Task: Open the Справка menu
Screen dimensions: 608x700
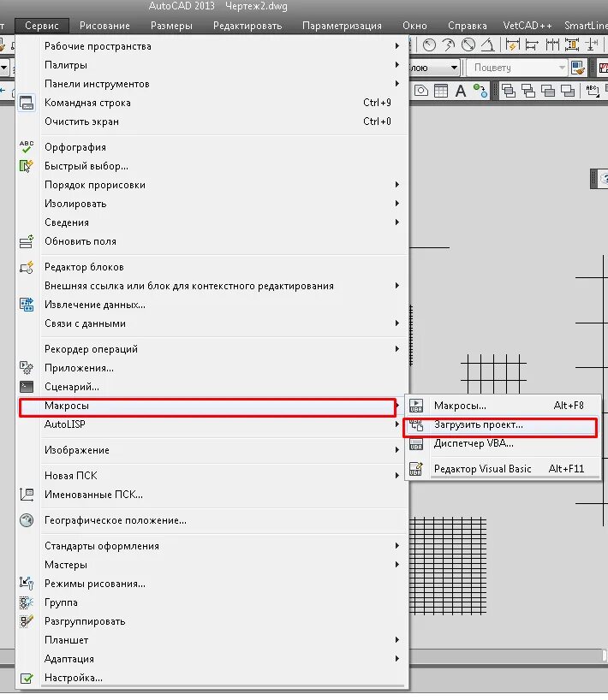Action: coord(468,26)
